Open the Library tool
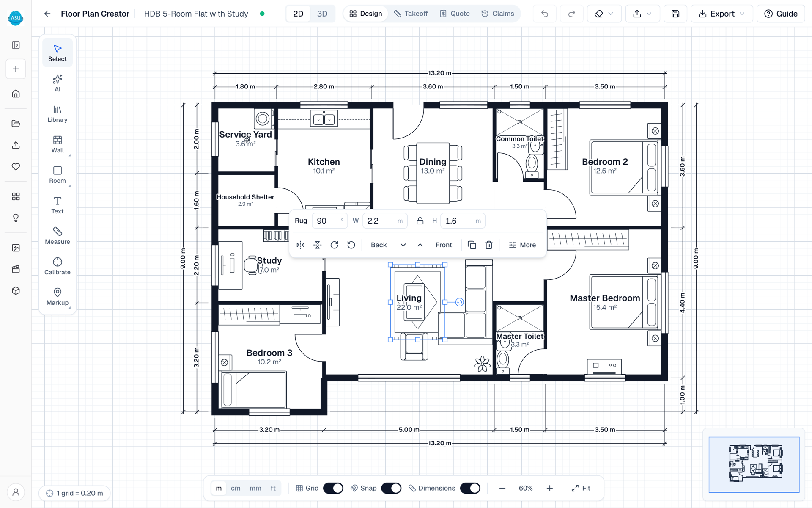This screenshot has width=812, height=508. point(58,113)
